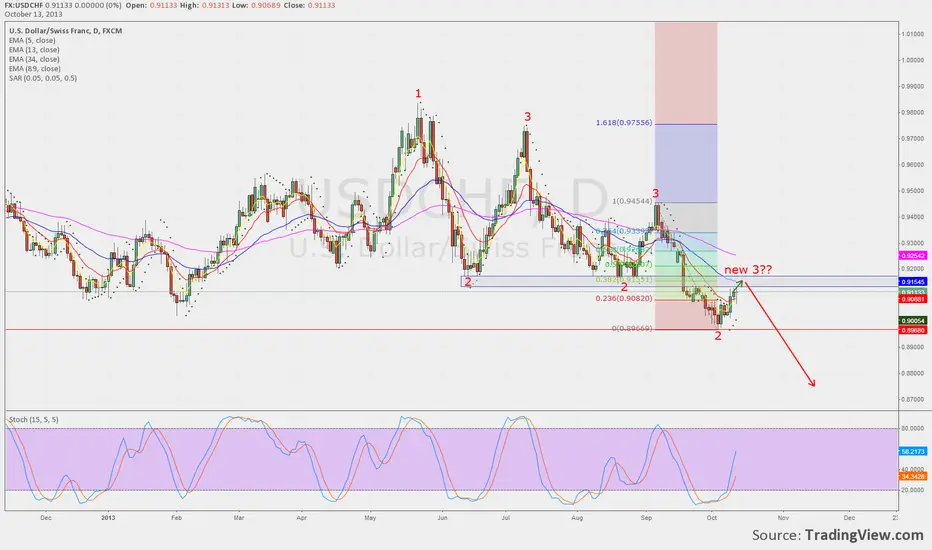Select the Stoch (15, 5, 5) indicator label
The height and width of the screenshot is (550, 932).
pyautogui.click(x=34, y=420)
